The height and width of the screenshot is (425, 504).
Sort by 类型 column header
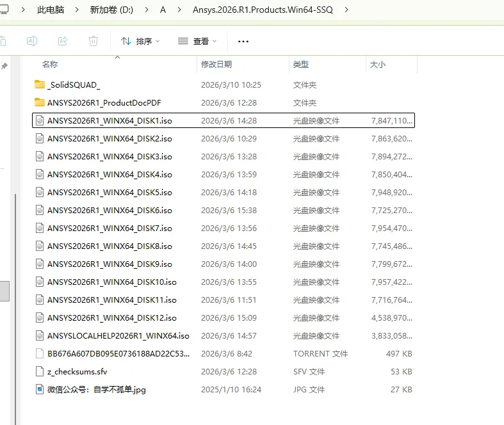pos(301,64)
